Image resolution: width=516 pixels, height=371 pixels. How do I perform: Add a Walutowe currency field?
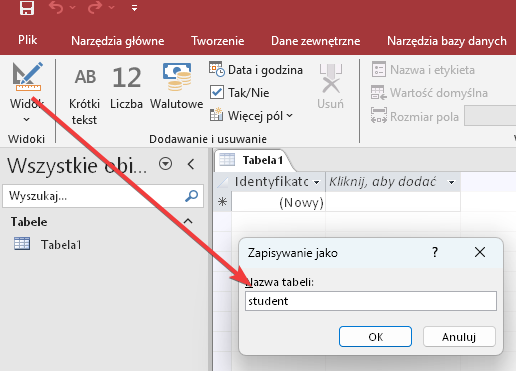pyautogui.click(x=176, y=87)
